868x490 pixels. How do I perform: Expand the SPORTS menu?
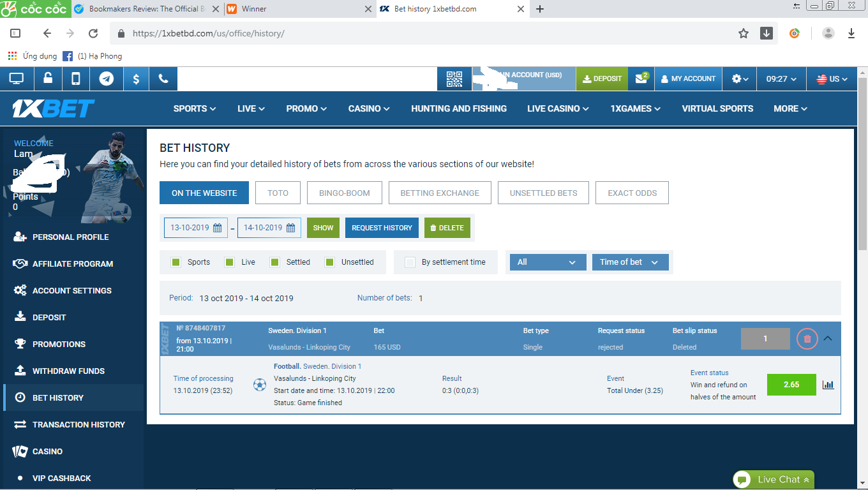click(x=195, y=108)
